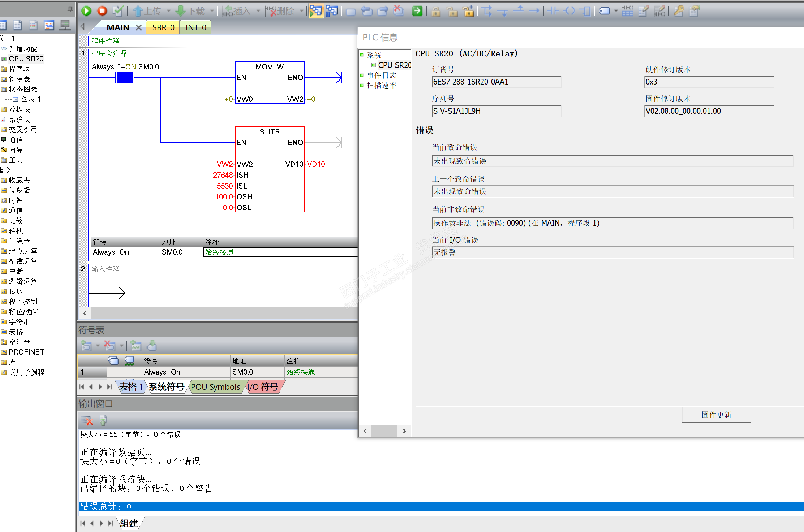The width and height of the screenshot is (804, 532).
Task: Select 事件日志 in PLC info tree
Action: point(382,75)
